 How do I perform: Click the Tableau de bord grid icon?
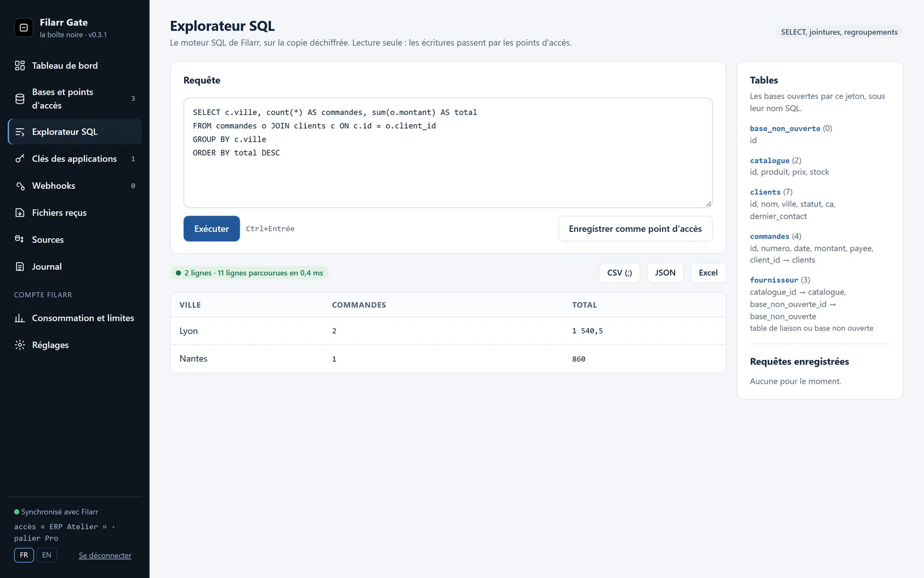(20, 66)
